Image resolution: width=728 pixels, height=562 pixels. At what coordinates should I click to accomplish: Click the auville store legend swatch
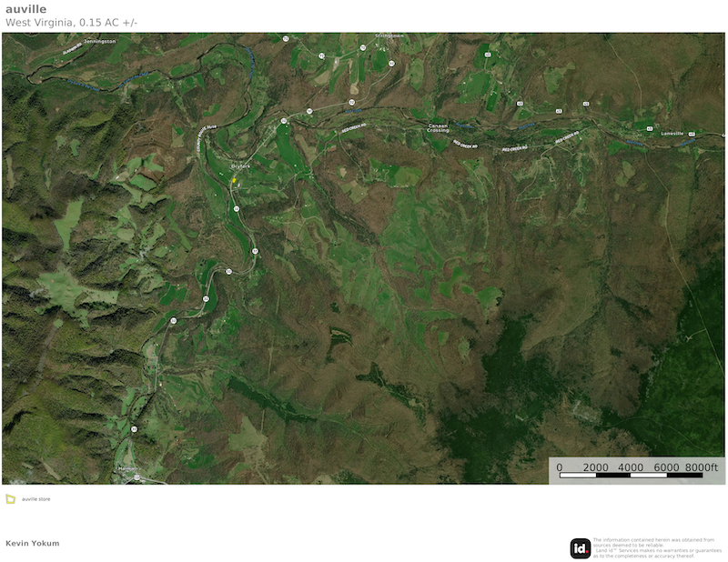point(10,498)
